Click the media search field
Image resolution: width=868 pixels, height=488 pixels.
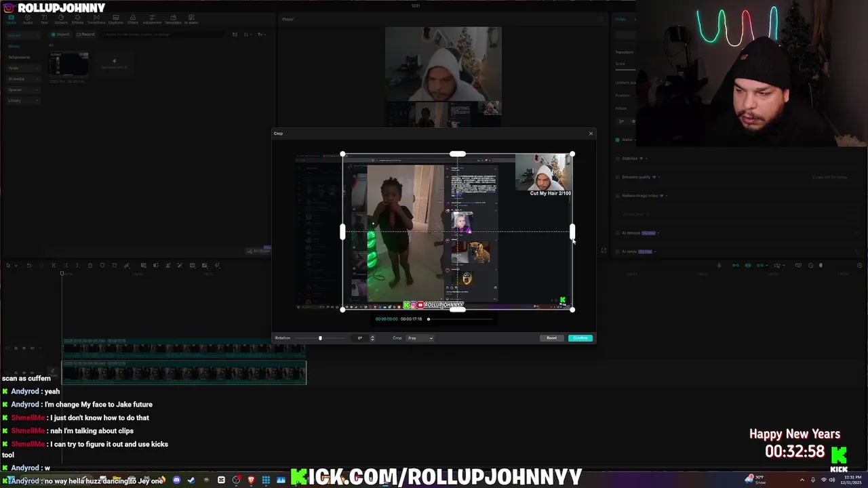point(163,35)
